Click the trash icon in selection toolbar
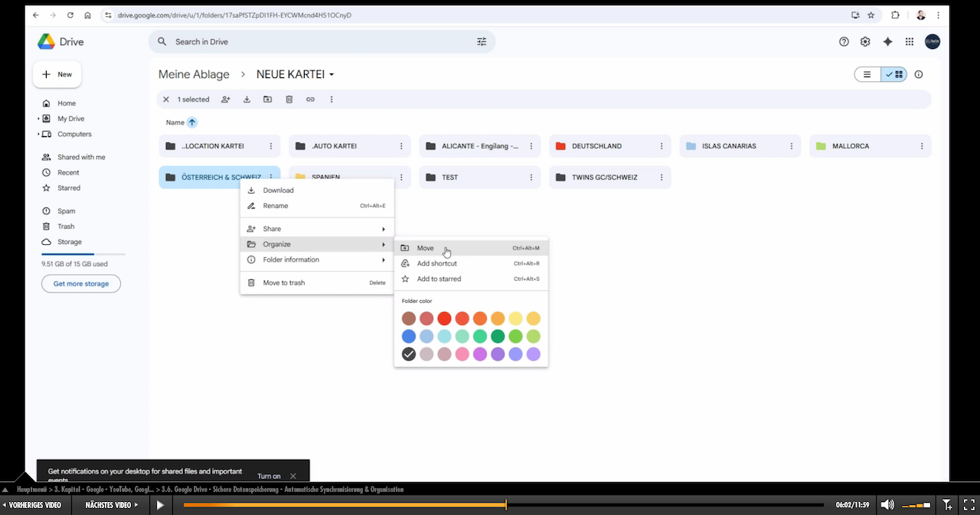The height and width of the screenshot is (515, 980). coord(289,99)
